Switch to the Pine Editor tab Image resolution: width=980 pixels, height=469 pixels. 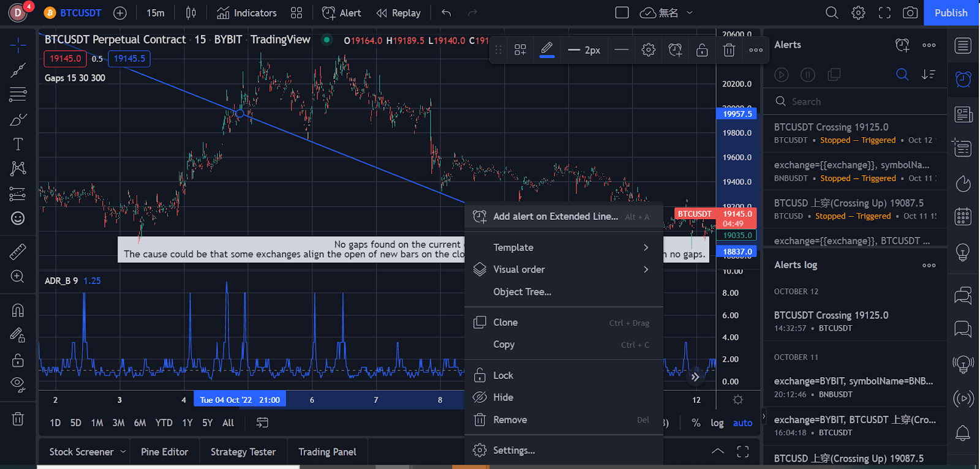(x=164, y=452)
